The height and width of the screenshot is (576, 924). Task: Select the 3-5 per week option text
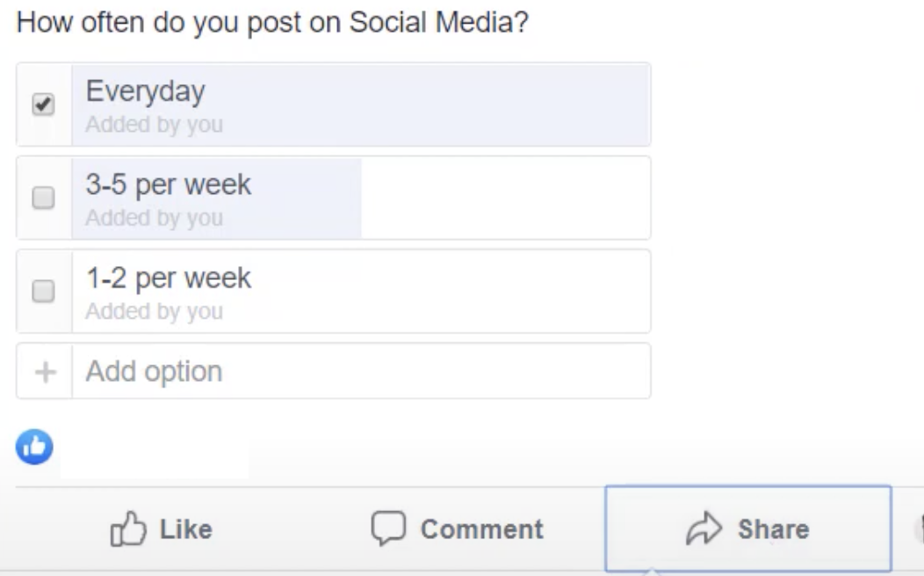pos(168,184)
